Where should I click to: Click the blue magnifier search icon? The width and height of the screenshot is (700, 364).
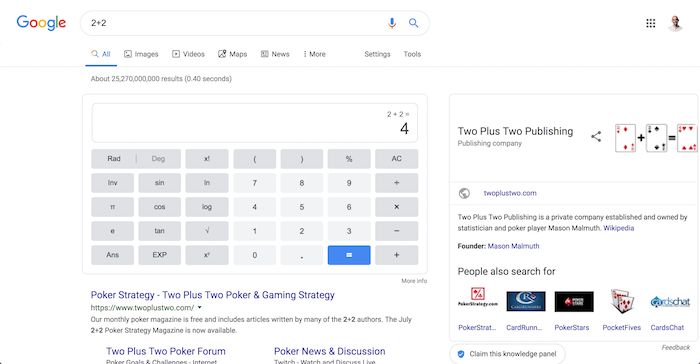[413, 23]
